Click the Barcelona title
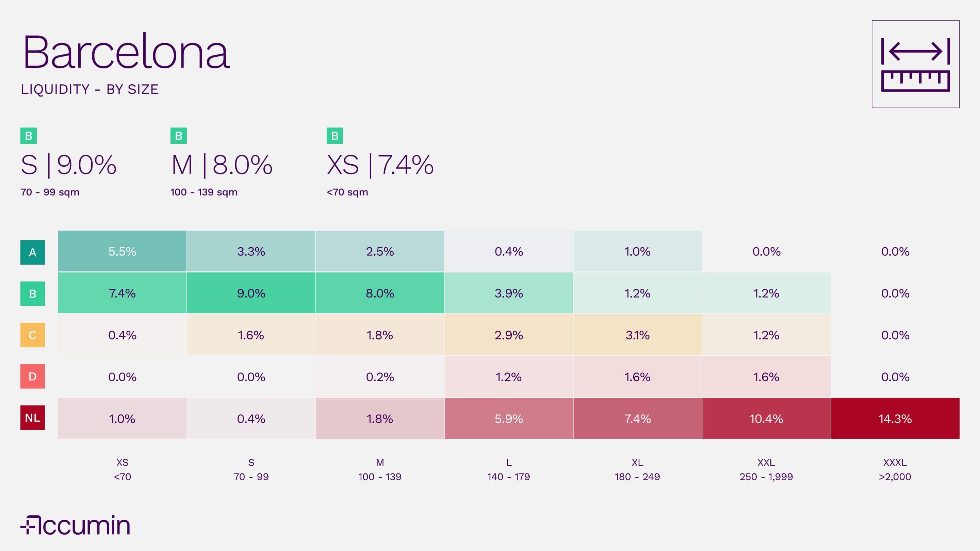Image resolution: width=980 pixels, height=551 pixels. 126,52
